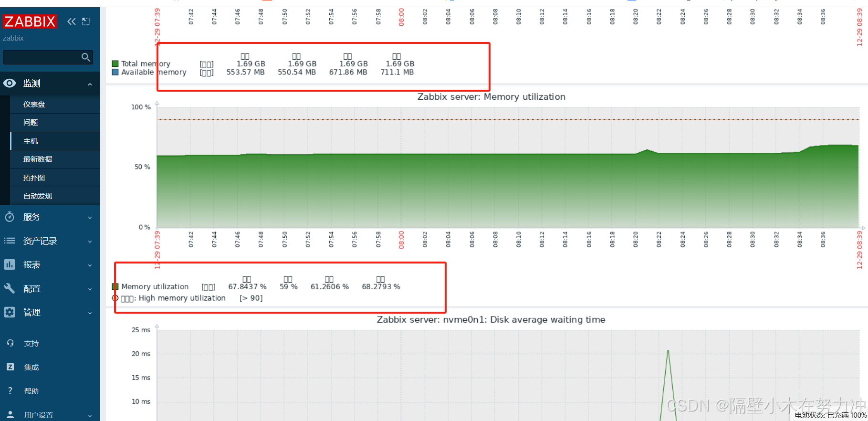Click the 电池状态 battery status text

(x=831, y=415)
